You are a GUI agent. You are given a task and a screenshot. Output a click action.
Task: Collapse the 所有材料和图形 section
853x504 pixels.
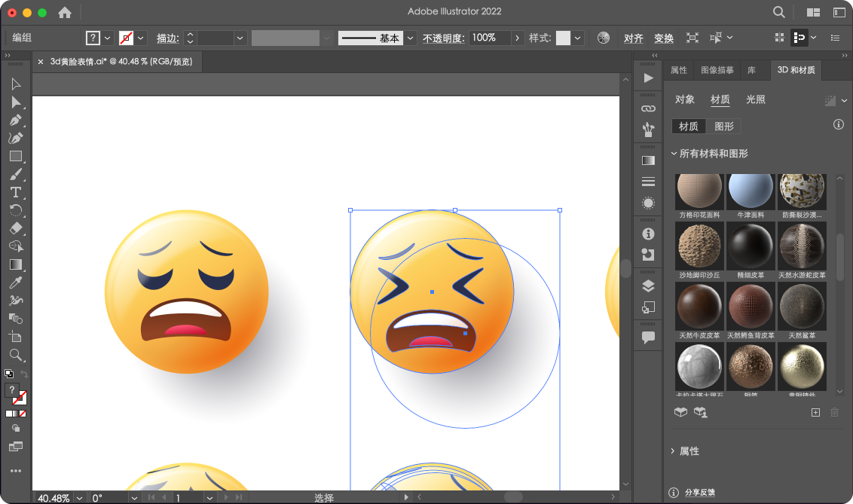click(674, 154)
